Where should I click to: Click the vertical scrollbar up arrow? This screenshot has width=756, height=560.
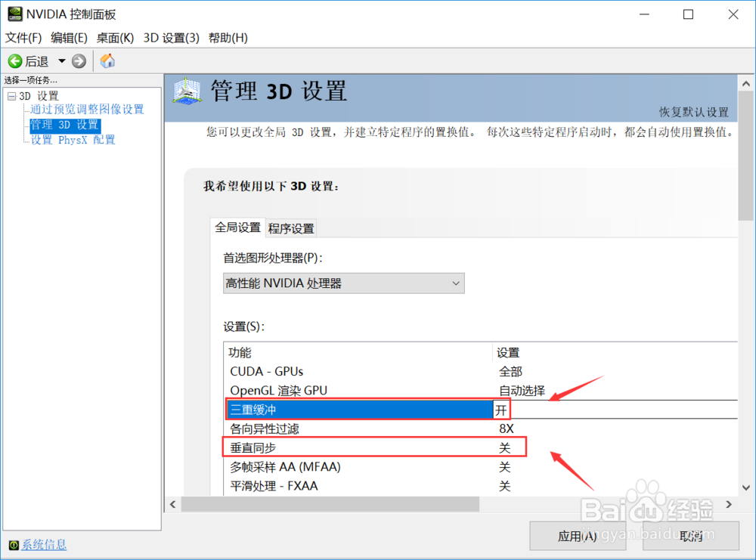pyautogui.click(x=746, y=84)
